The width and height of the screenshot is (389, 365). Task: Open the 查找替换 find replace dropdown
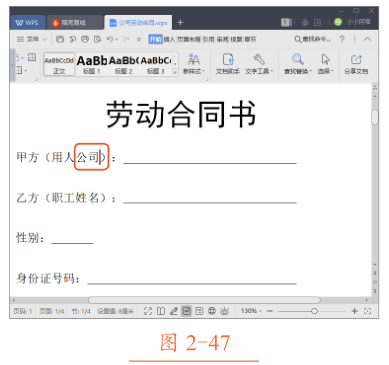tap(298, 64)
